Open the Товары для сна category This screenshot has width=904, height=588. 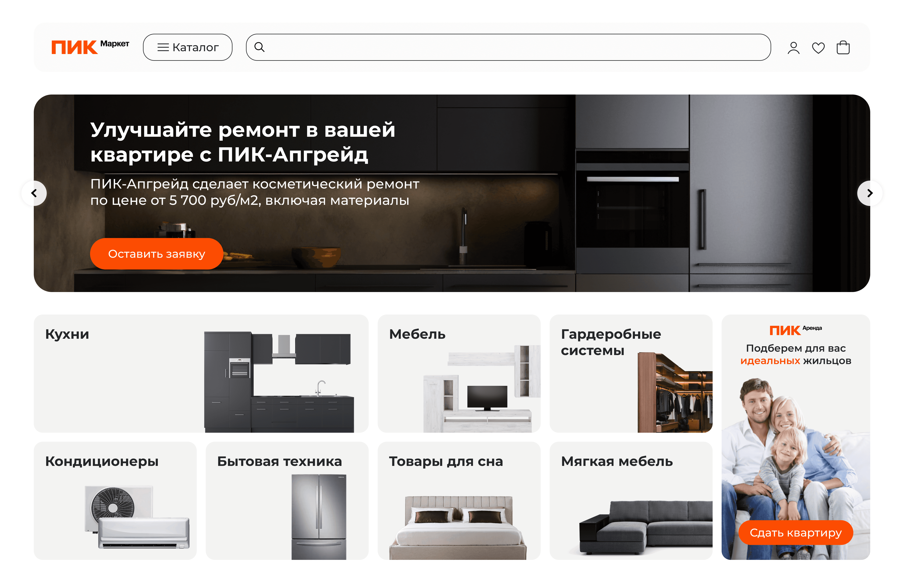459,500
